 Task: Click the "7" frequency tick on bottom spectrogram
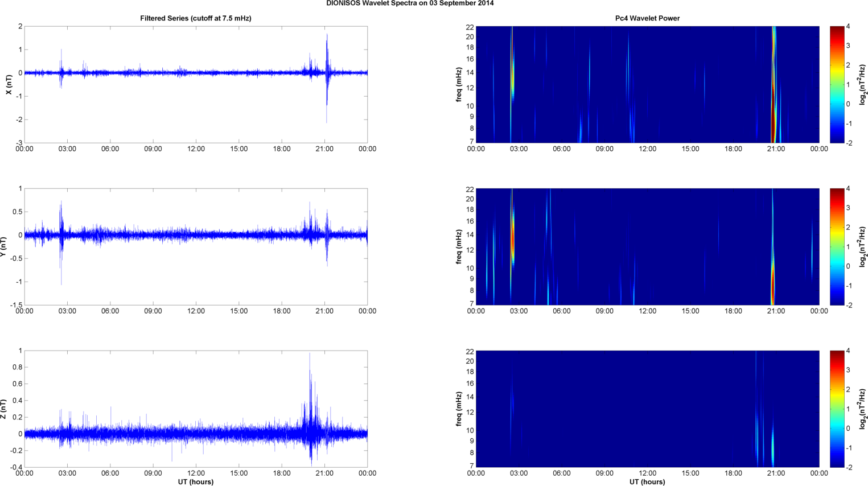point(472,466)
